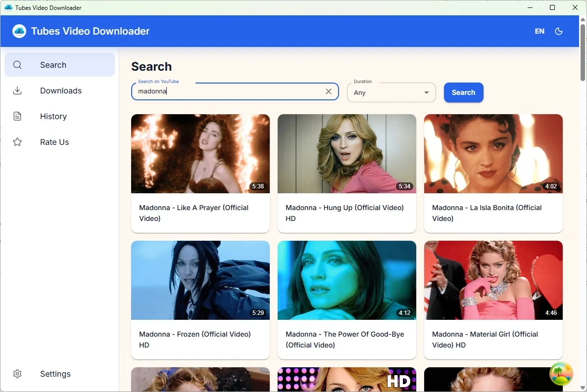Viewport: 587px width, 392px height.
Task: Click the floating island beach icon
Action: click(x=561, y=373)
